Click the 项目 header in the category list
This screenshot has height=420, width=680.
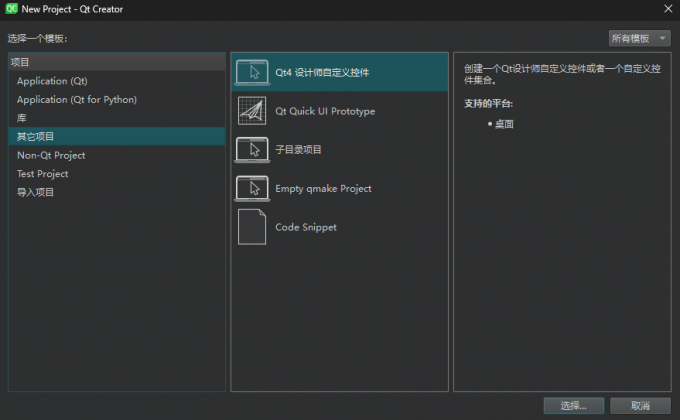click(117, 62)
